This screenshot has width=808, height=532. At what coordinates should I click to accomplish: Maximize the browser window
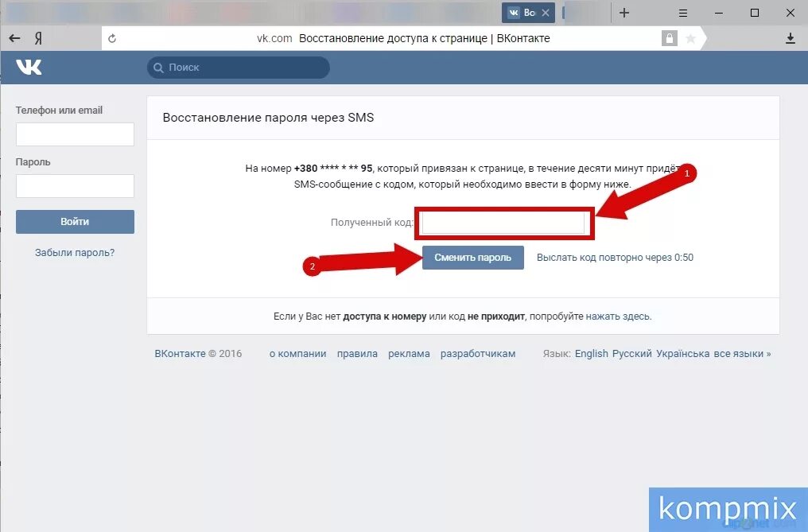coord(755,13)
